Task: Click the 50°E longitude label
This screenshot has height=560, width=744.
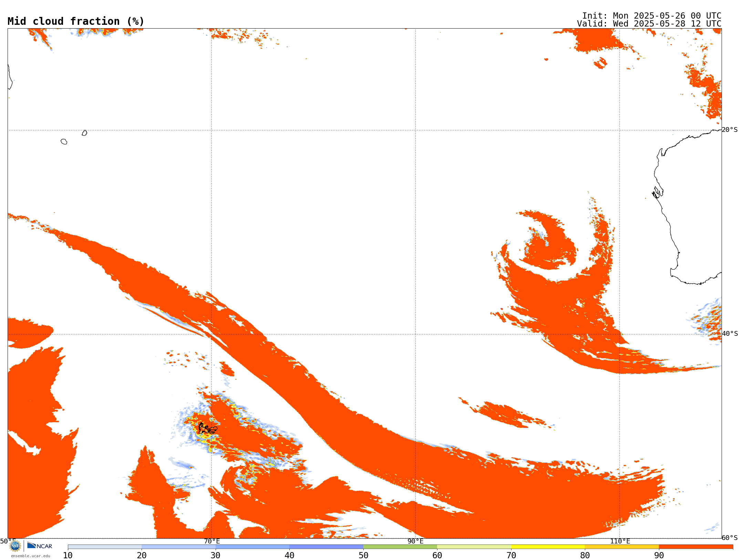Action: pyautogui.click(x=8, y=541)
